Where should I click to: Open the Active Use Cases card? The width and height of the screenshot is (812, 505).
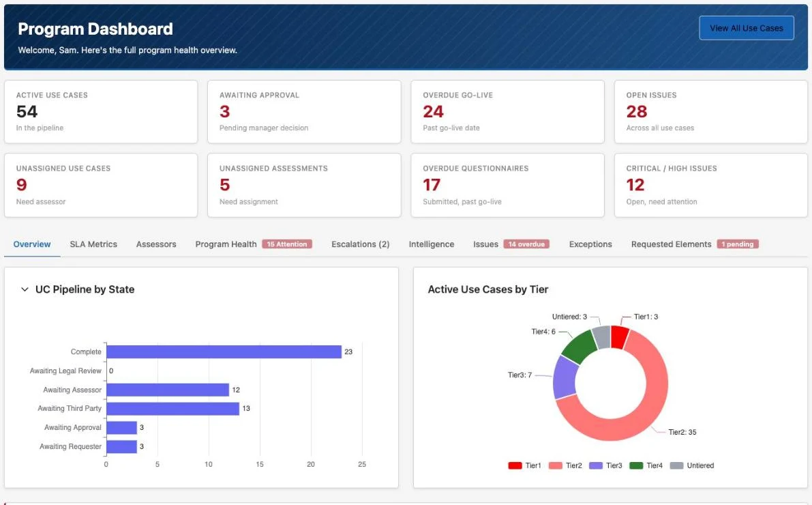coord(101,111)
